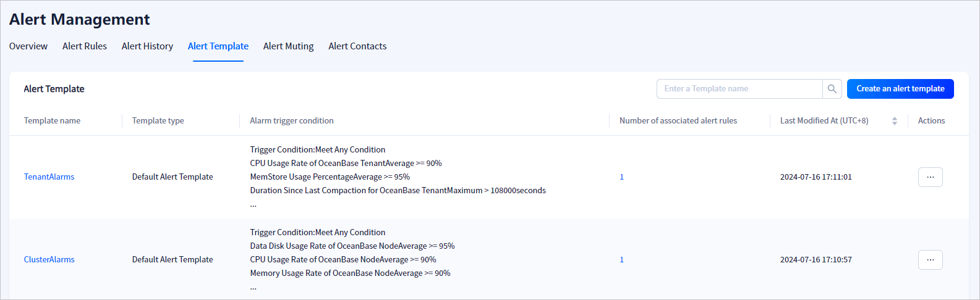
Task: Open the TenantAlarms template link
Action: click(x=49, y=177)
